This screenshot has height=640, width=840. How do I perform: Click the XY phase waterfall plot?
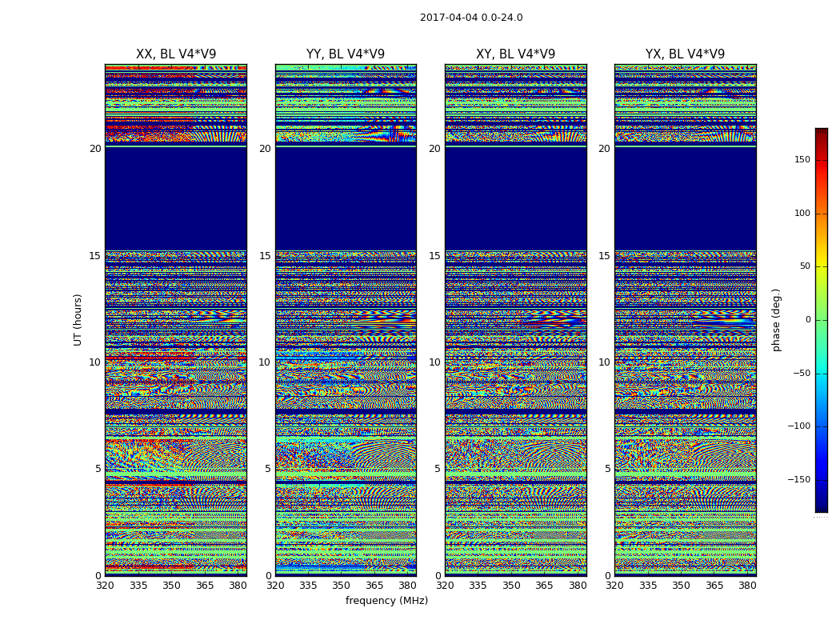(516, 320)
